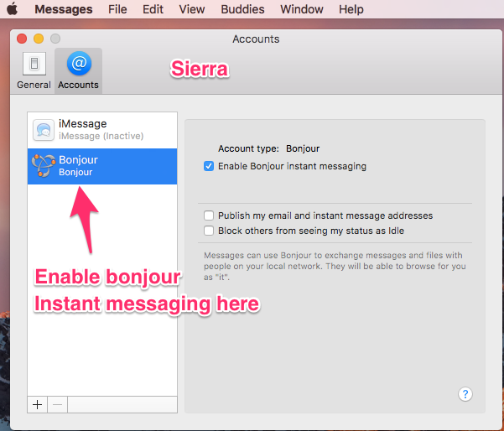This screenshot has width=504, height=431.
Task: Add a new account with plus button
Action: coord(37,405)
